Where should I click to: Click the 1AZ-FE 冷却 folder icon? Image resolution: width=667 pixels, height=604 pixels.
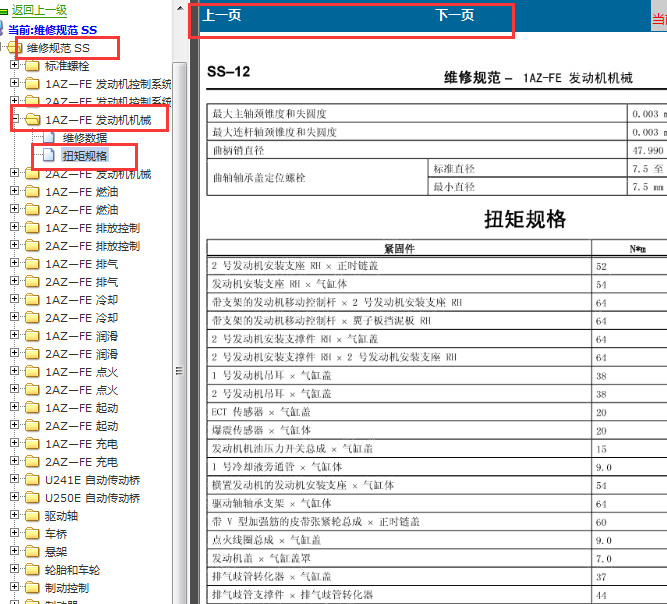point(32,300)
